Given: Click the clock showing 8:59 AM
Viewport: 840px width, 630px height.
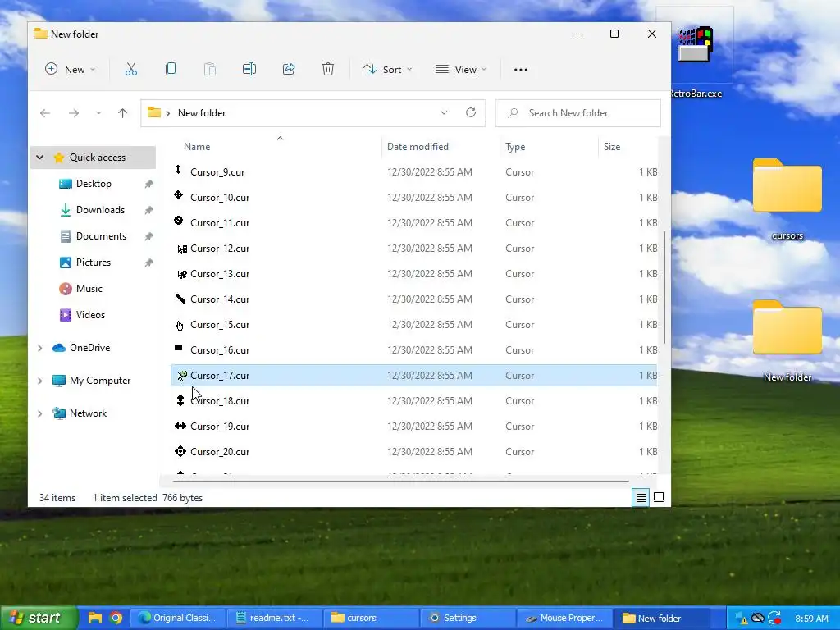Looking at the screenshot, I should click(x=811, y=619).
